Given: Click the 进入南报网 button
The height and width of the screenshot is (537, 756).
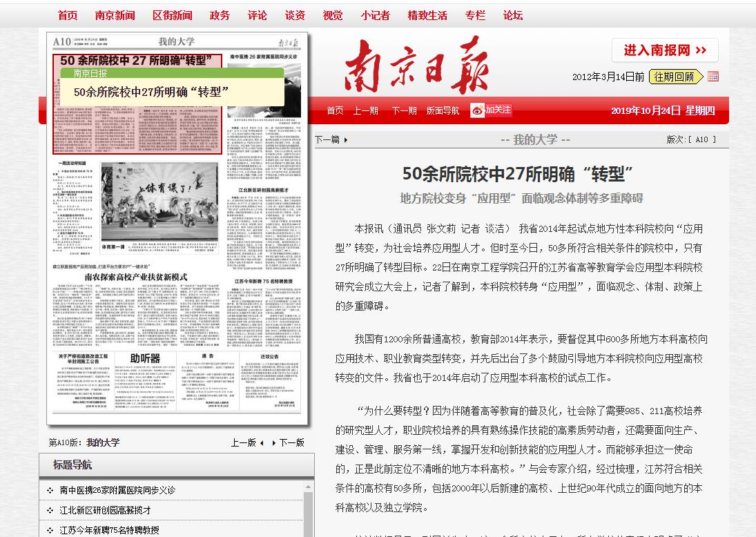Looking at the screenshot, I should [x=665, y=50].
